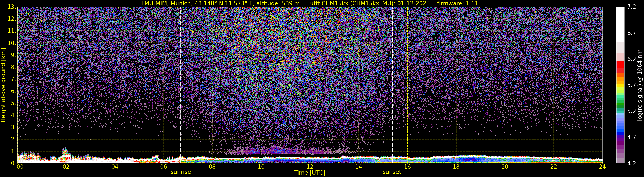Click the "sunrise" label below the time axis
The height and width of the screenshot is (177, 644).
pyautogui.click(x=181, y=172)
